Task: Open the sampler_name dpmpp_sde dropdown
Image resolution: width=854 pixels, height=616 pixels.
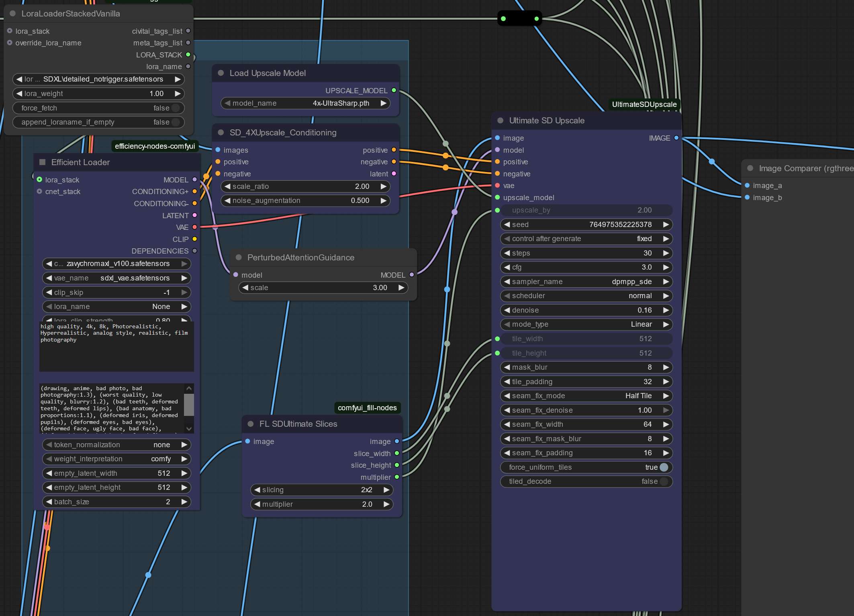Action: coord(586,281)
